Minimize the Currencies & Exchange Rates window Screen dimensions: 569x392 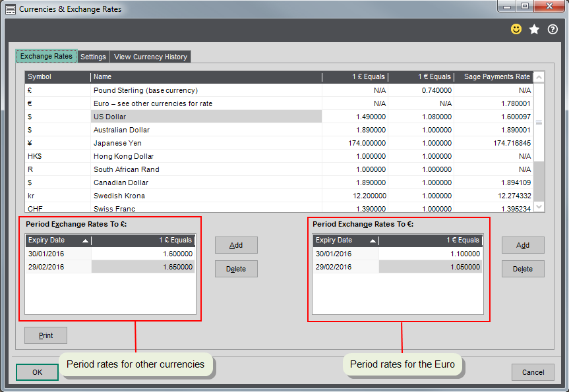pos(507,7)
